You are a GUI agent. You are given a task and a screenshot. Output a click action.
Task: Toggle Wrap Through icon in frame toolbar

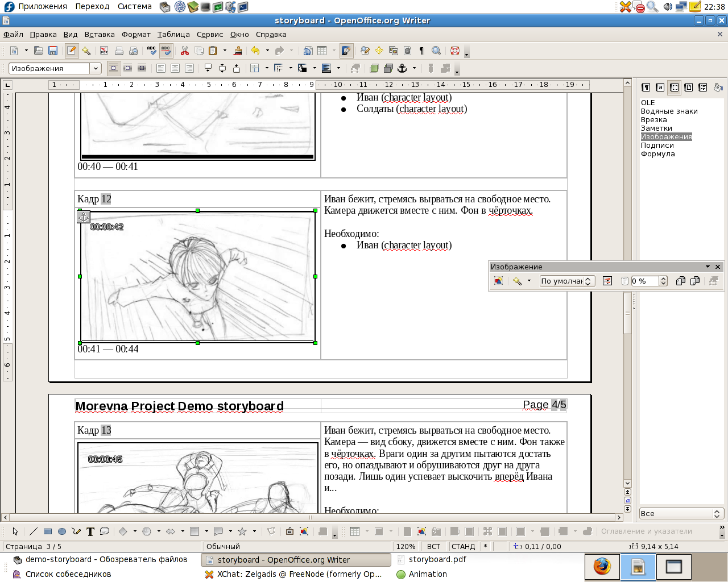tap(142, 68)
